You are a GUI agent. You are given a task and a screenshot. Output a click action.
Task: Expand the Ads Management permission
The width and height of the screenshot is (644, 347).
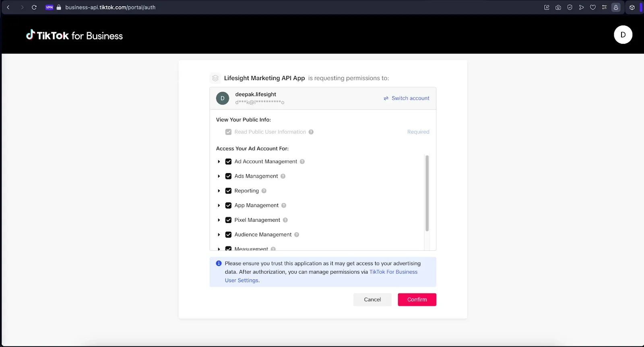click(x=219, y=176)
